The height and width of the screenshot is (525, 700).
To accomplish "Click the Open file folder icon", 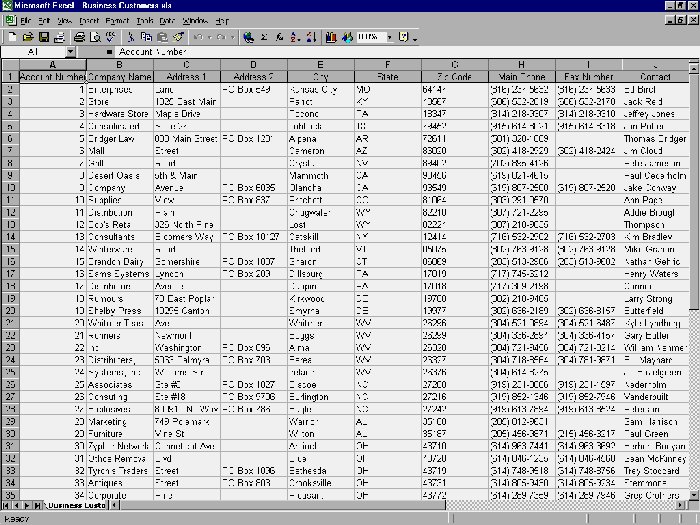I will pyautogui.click(x=28, y=37).
